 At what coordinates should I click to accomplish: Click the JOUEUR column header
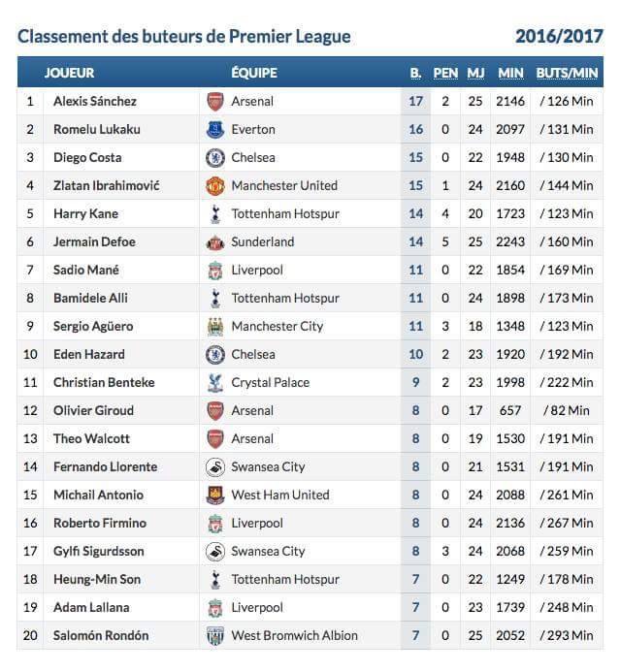69,73
